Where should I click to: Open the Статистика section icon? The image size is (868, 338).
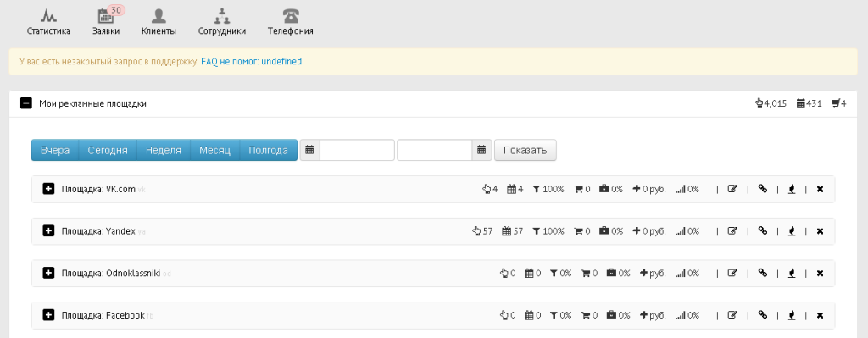(x=48, y=15)
